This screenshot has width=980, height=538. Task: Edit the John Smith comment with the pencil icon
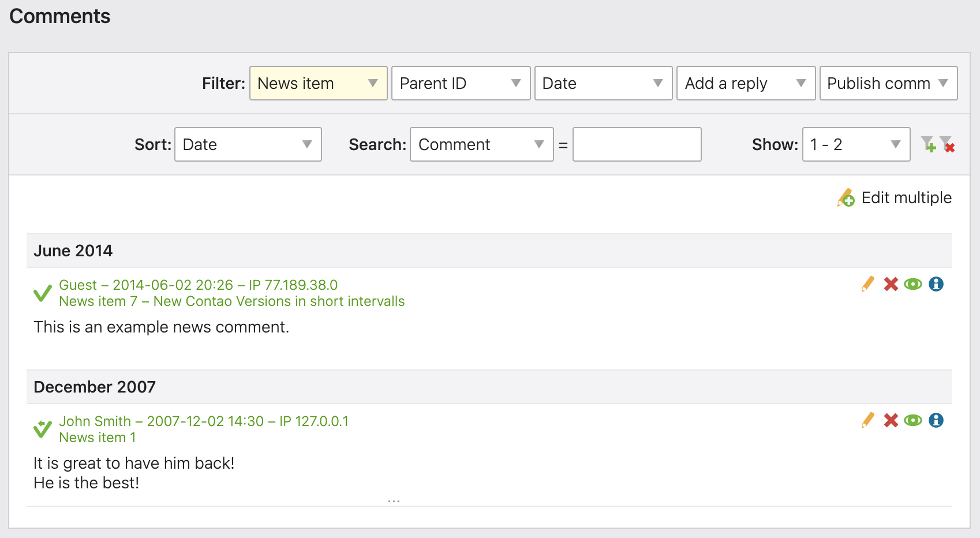point(867,420)
